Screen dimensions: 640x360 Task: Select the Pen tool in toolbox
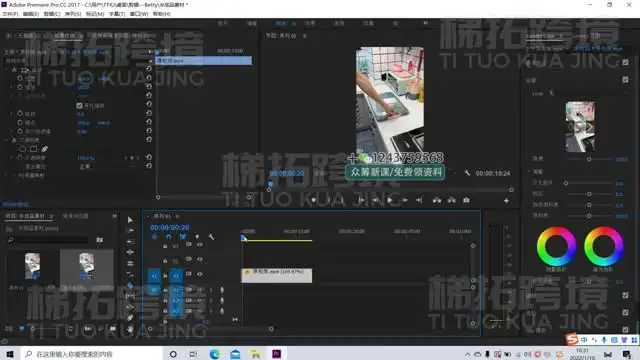click(130, 318)
